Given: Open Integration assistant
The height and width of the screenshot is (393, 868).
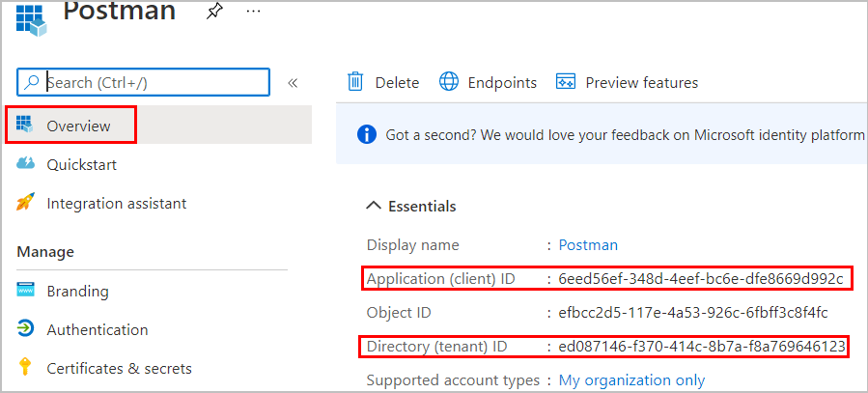Looking at the screenshot, I should click(x=117, y=203).
